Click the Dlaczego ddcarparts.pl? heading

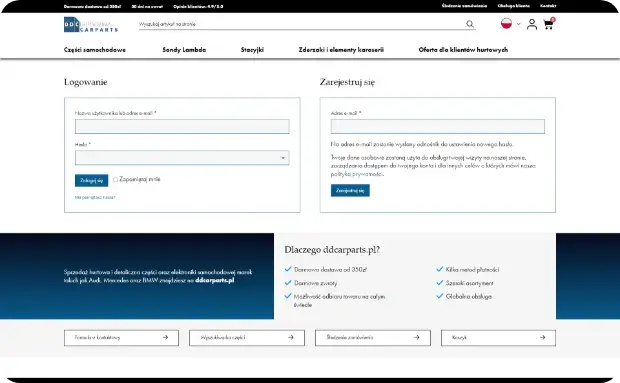pos(332,250)
